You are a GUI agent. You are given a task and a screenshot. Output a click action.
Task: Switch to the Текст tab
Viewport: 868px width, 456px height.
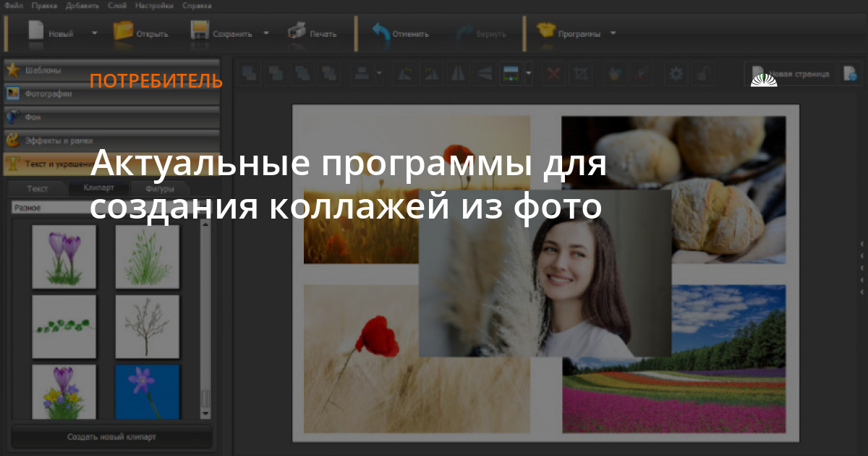tap(38, 189)
